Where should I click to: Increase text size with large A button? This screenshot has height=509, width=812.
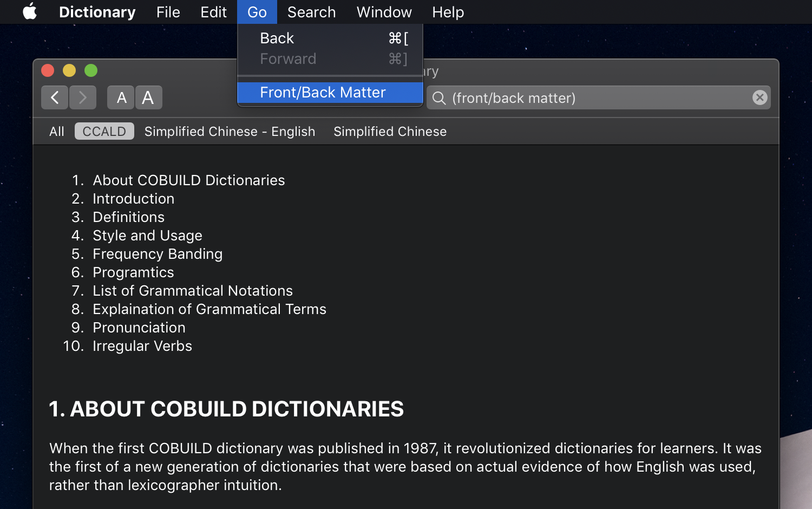[148, 97]
